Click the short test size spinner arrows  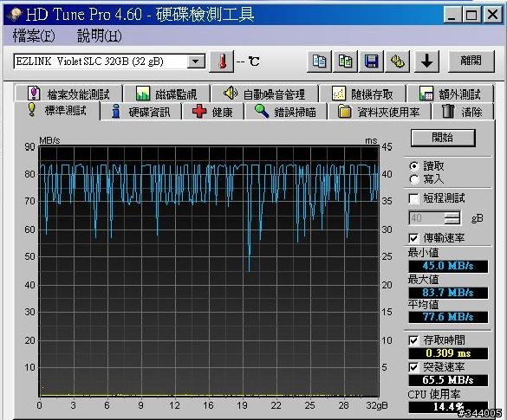click(452, 218)
